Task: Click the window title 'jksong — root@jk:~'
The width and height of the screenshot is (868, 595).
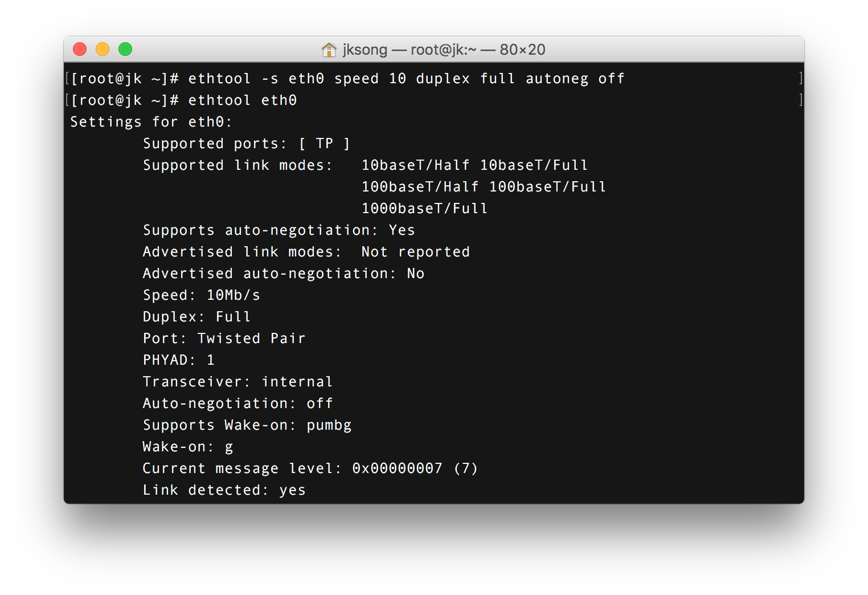Action: click(410, 50)
